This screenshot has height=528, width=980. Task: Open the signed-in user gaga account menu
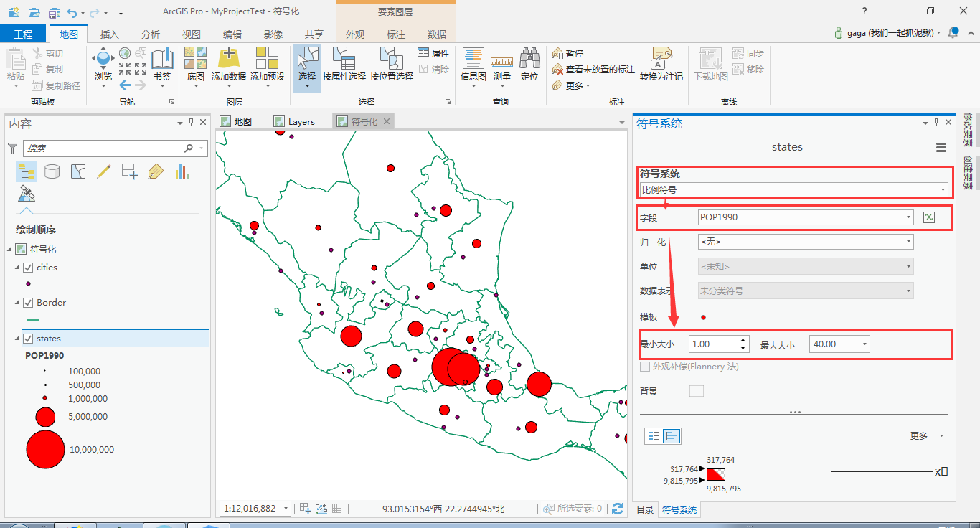(x=887, y=33)
